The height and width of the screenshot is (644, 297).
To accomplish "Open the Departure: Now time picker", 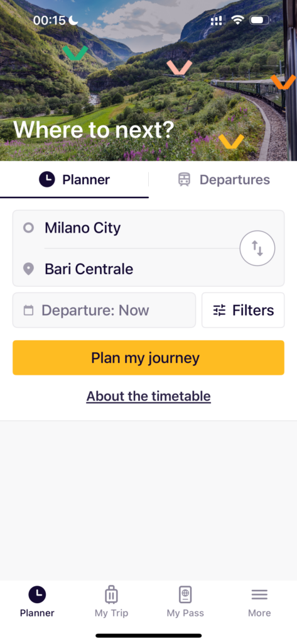I will (104, 310).
